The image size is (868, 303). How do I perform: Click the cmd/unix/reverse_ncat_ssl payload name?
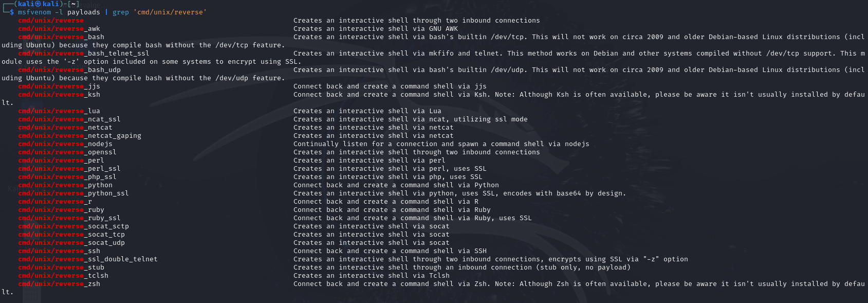pos(69,119)
